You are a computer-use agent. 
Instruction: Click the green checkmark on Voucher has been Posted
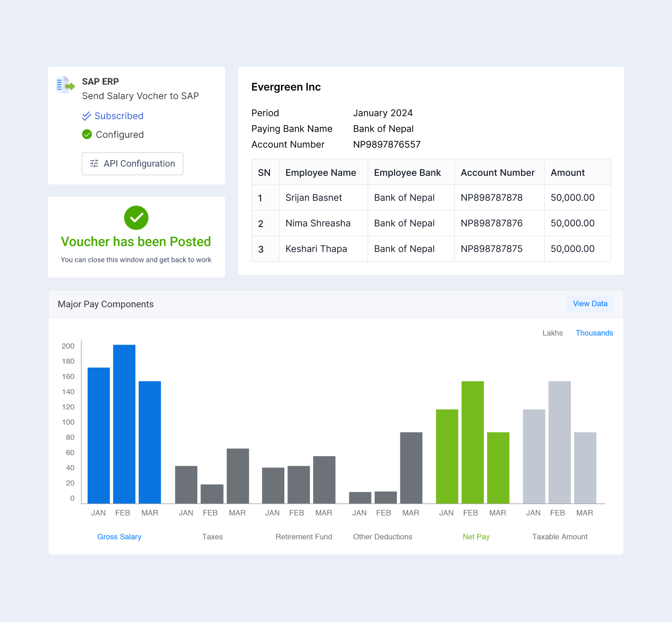(136, 218)
